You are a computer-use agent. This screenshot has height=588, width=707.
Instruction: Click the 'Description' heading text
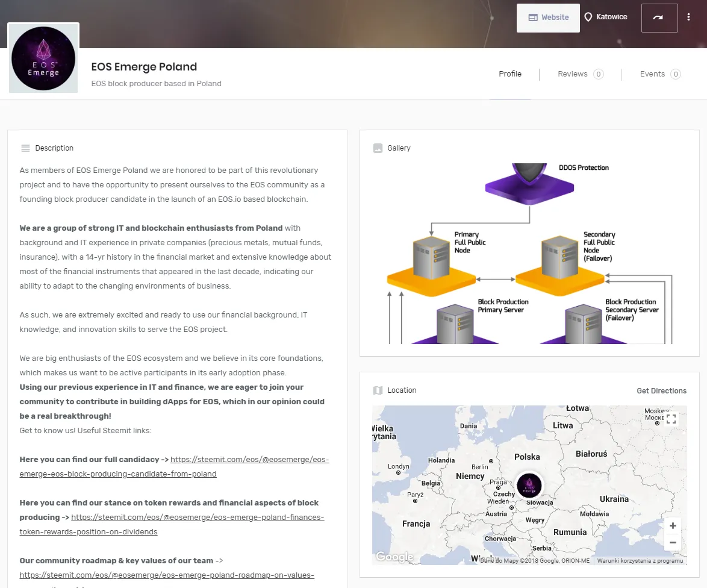tap(54, 148)
